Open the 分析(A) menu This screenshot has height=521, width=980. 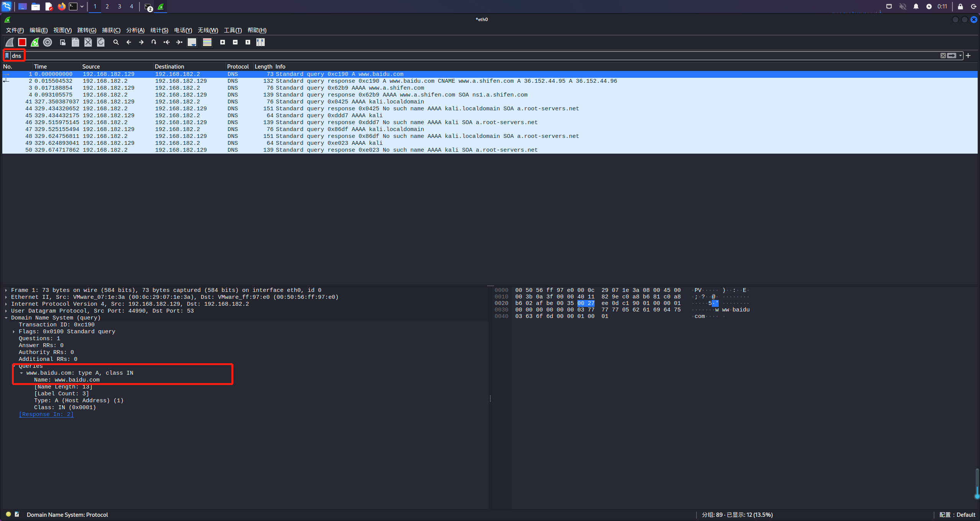point(135,30)
